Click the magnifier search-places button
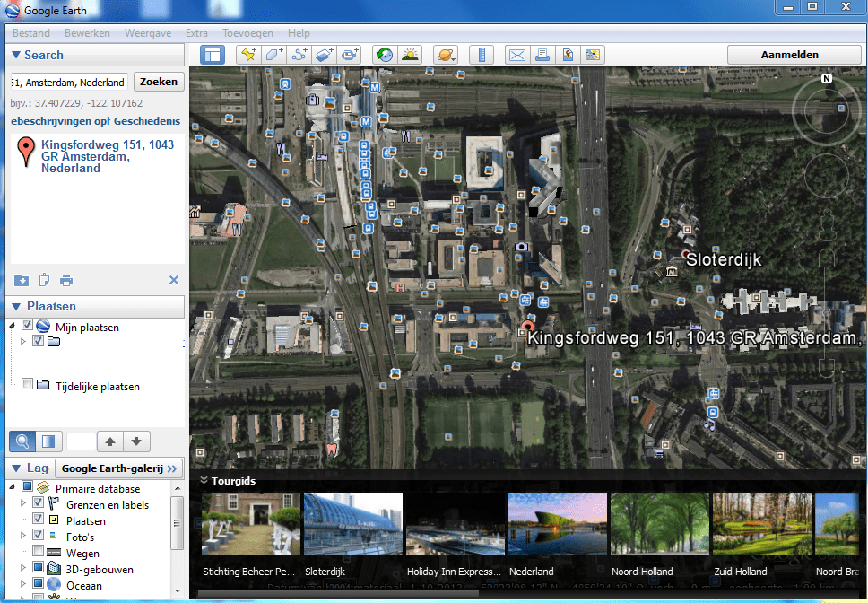Image resolution: width=868 pixels, height=603 pixels. (x=22, y=441)
